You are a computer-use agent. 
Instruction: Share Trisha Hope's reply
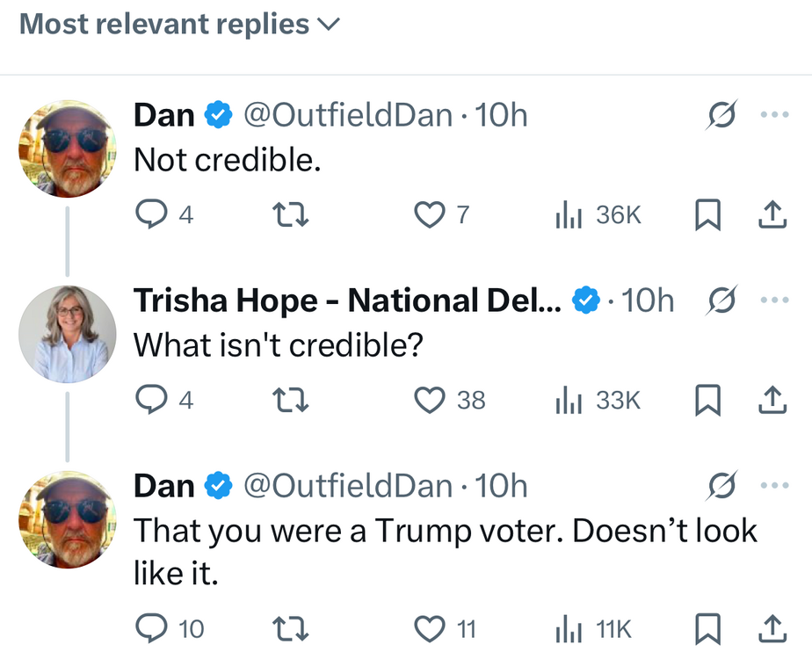pyautogui.click(x=770, y=401)
